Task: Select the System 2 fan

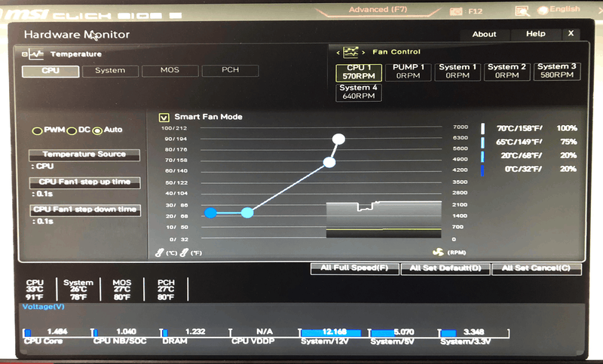Action: 507,72
